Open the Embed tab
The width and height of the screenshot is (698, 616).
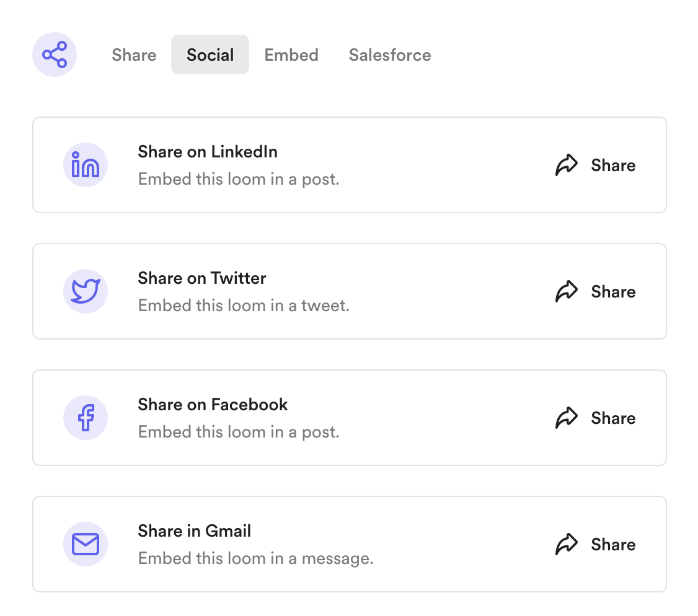pyautogui.click(x=291, y=55)
